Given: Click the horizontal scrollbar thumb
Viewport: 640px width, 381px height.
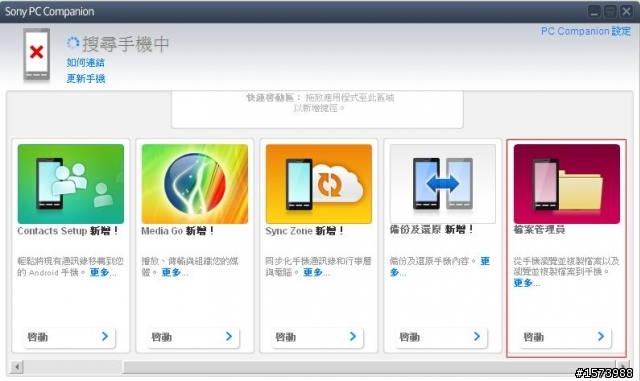Looking at the screenshot, I should (x=369, y=367).
